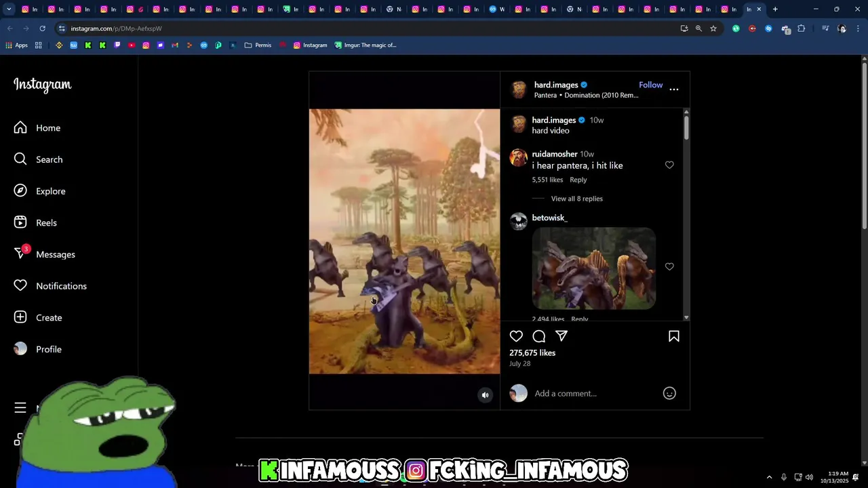868x488 pixels.
Task: Go back in browser history
Action: point(9,28)
